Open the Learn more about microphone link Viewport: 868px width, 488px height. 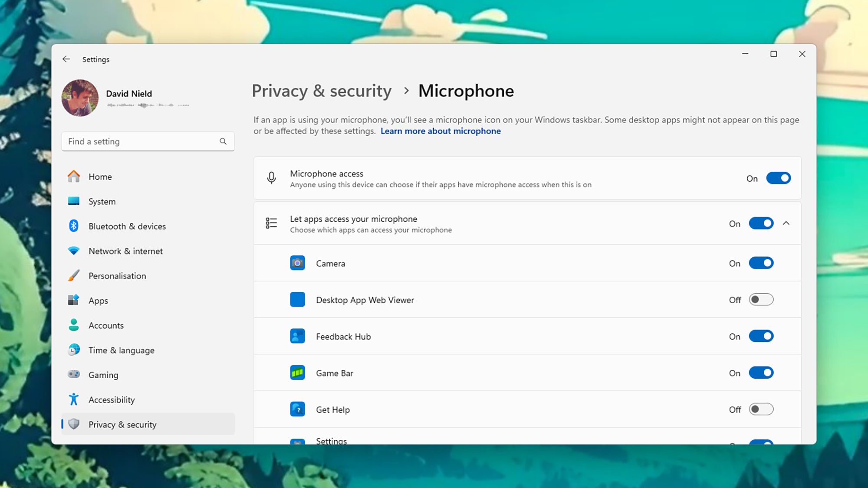click(441, 131)
